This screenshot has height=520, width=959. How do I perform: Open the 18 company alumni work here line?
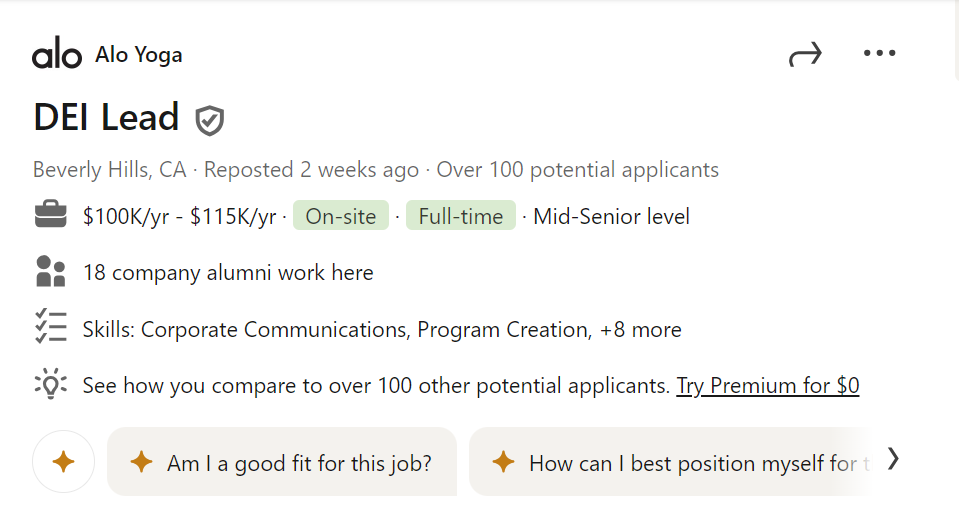[x=228, y=273]
